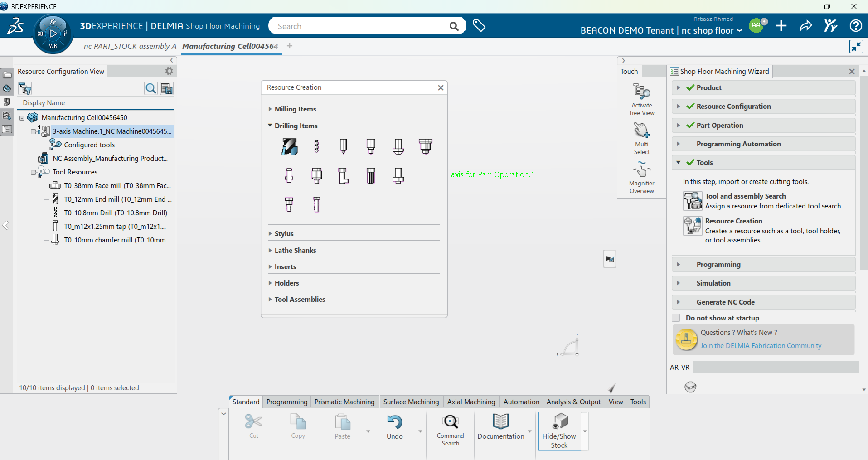This screenshot has height=460, width=868.
Task: Expand the Stylus section
Action: 270,233
